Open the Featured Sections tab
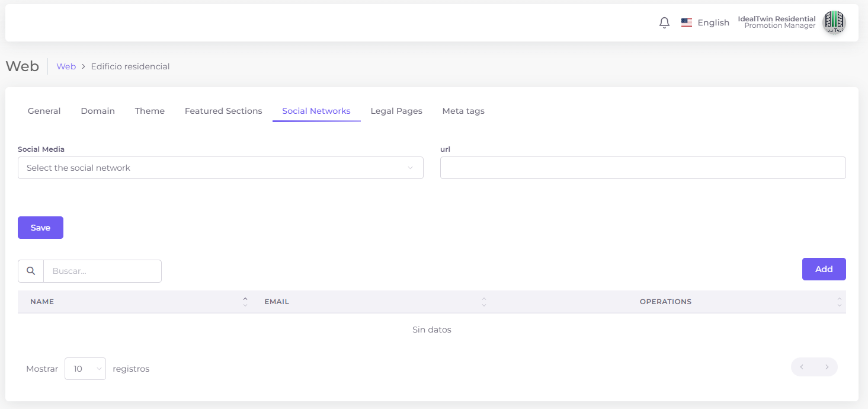 tap(223, 111)
